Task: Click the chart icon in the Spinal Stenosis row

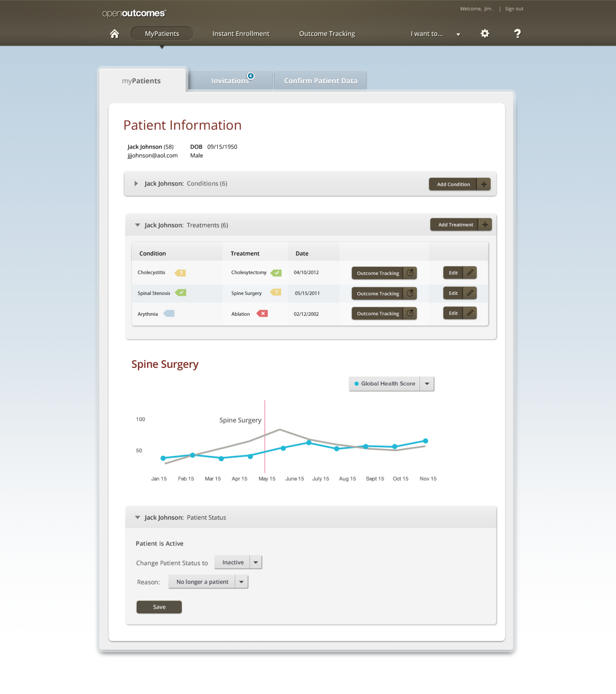Action: click(410, 293)
